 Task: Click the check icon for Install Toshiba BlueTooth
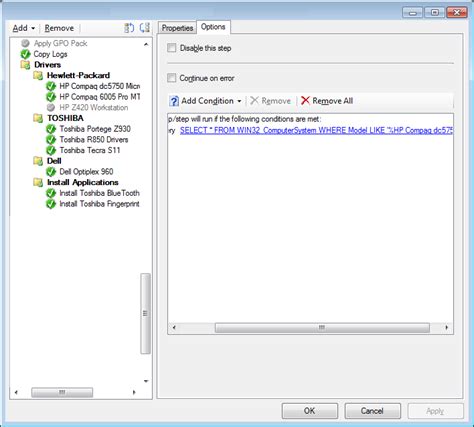(51, 193)
